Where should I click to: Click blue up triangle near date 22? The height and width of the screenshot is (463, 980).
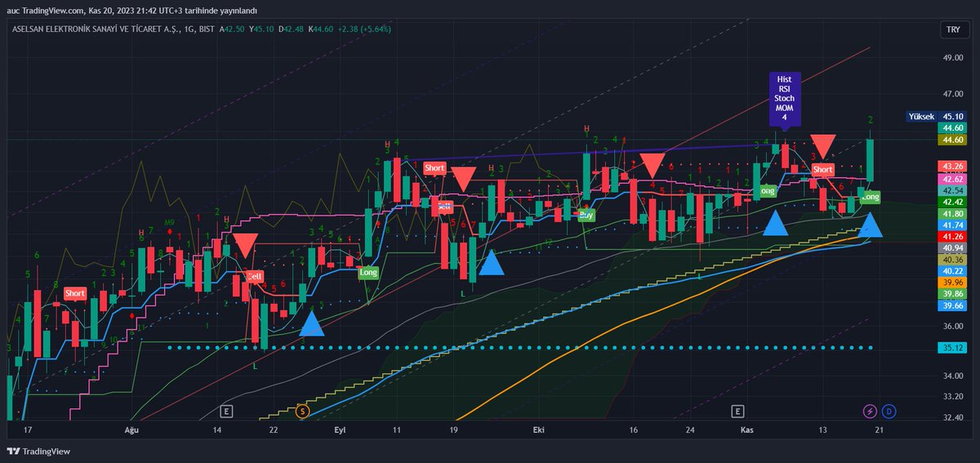coord(311,323)
